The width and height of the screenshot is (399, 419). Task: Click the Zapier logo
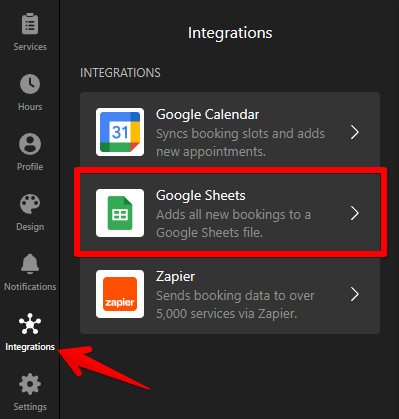pyautogui.click(x=120, y=294)
